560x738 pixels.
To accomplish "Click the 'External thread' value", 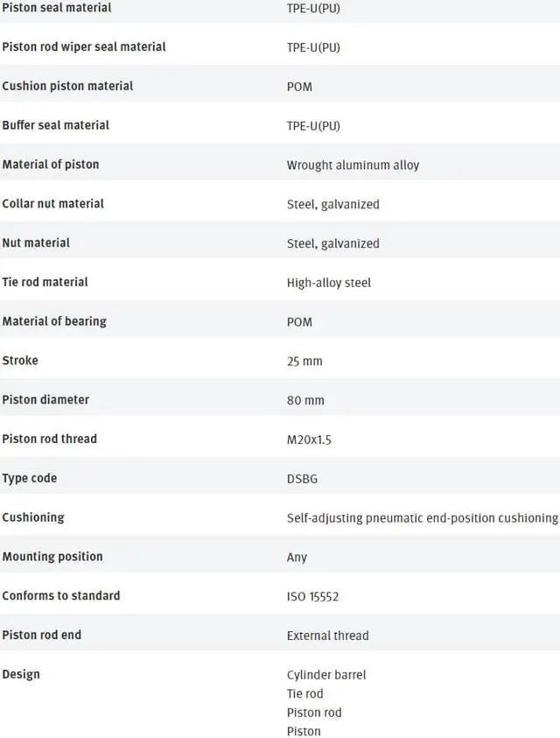I will pyautogui.click(x=327, y=636).
